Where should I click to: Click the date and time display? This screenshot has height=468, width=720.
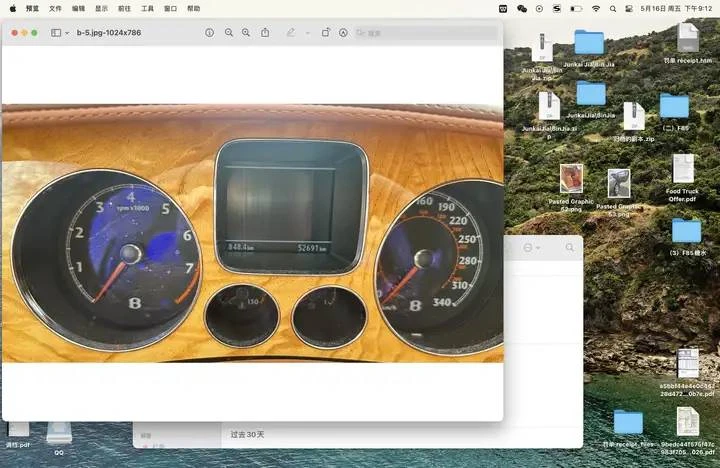676,8
